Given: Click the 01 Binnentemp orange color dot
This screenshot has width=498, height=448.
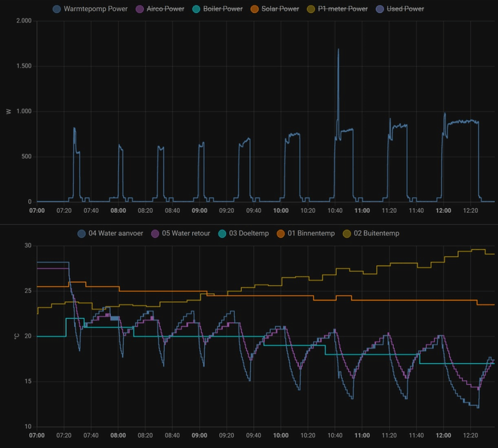Looking at the screenshot, I should click(281, 233).
